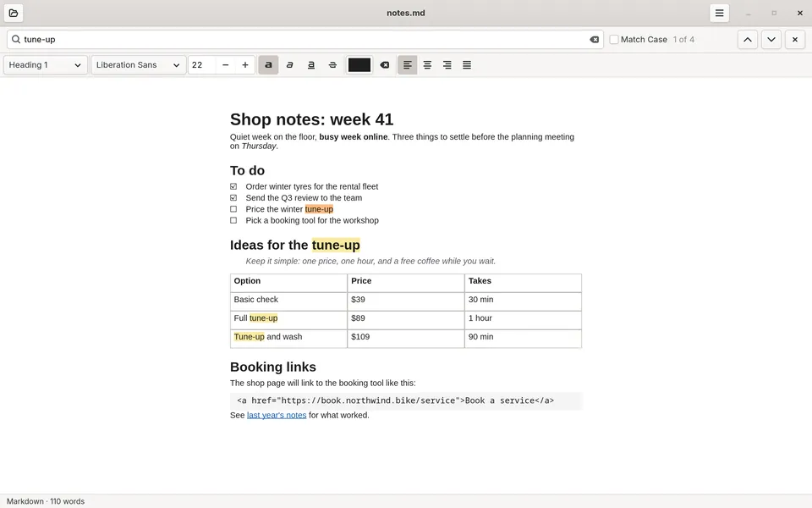The width and height of the screenshot is (812, 508).
Task: Click the 'Takes' table header cell
Action: 523,283
